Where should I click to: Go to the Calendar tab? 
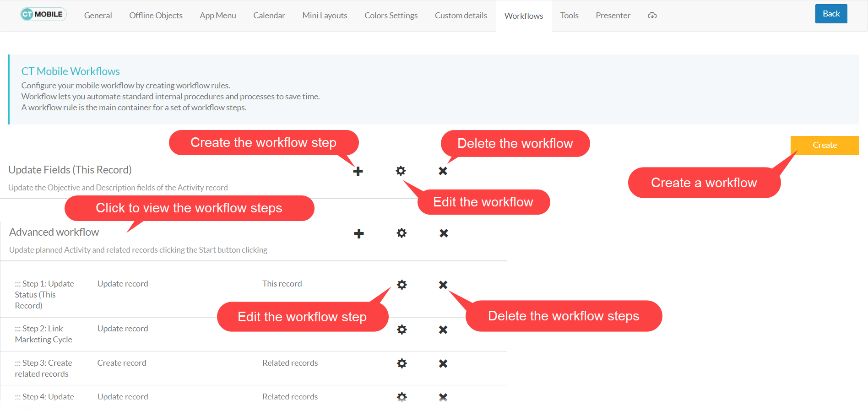269,16
